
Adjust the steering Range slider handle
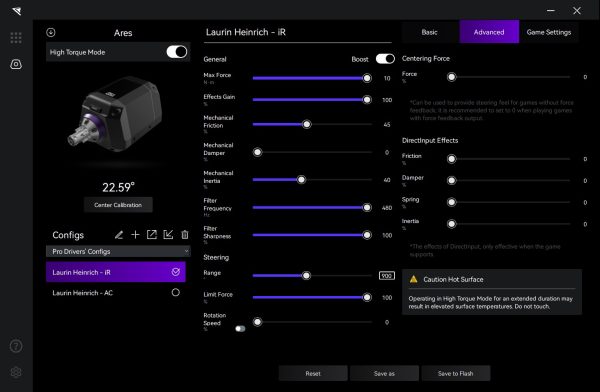tap(306, 276)
